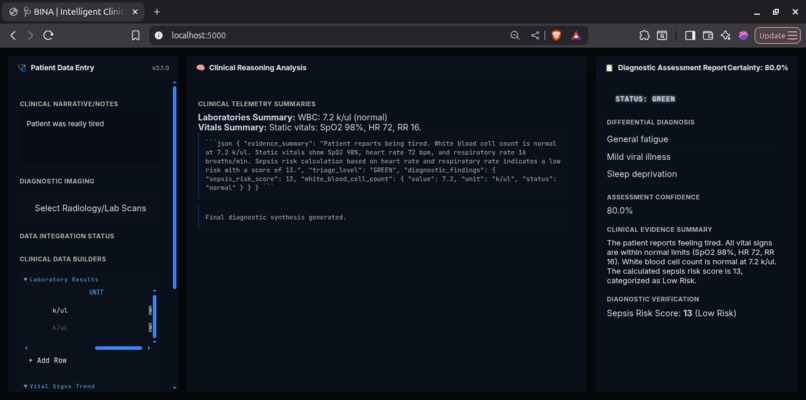This screenshot has width=806, height=400.
Task: Toggle the browser sidebar panel icon
Action: [690, 35]
